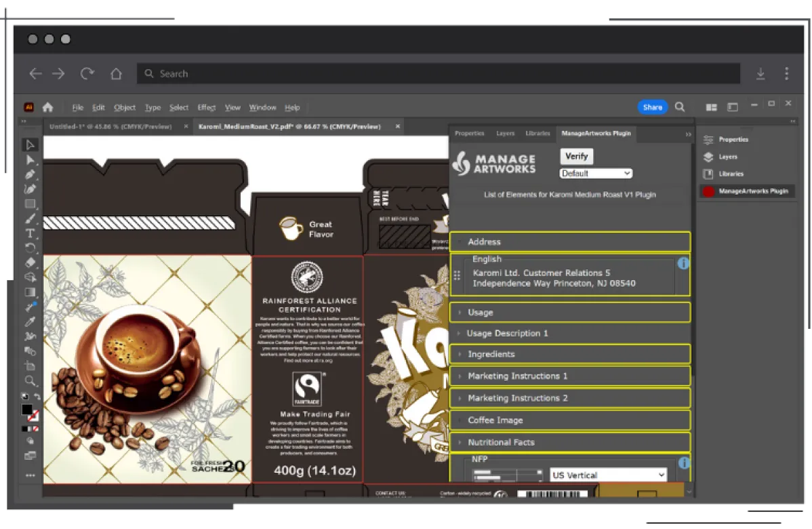Select the Eraser tool

(30, 262)
